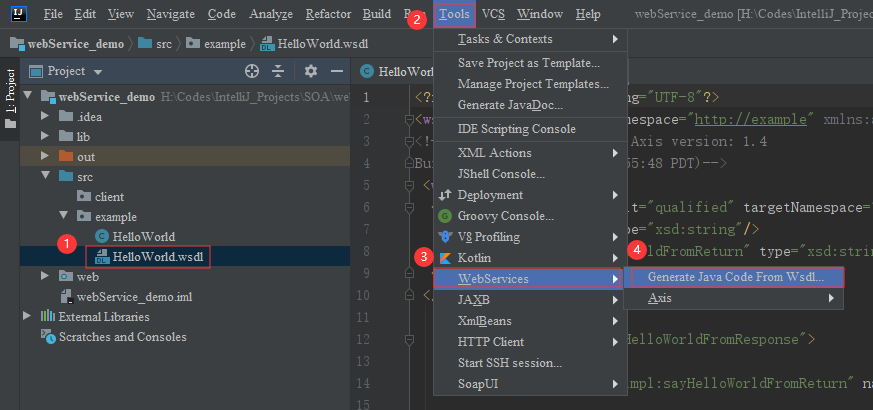
Task: Click the http://example namespace link
Action: pyautogui.click(x=751, y=119)
